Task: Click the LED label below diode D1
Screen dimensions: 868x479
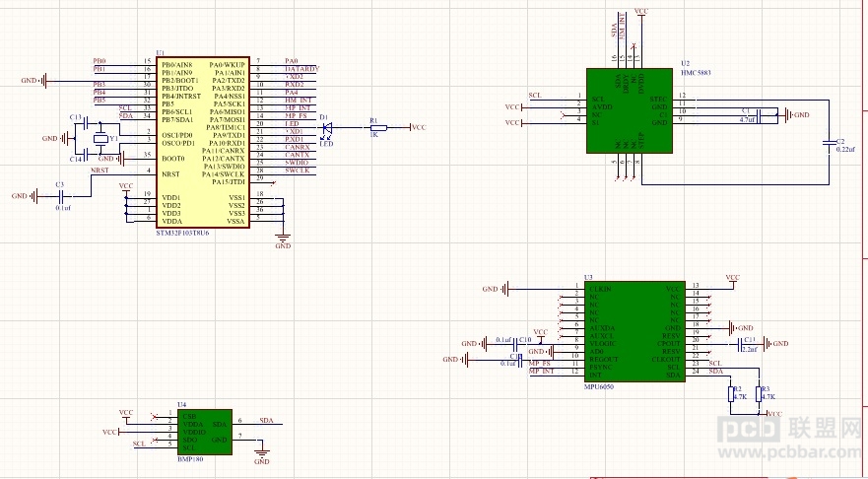Action: [326, 144]
